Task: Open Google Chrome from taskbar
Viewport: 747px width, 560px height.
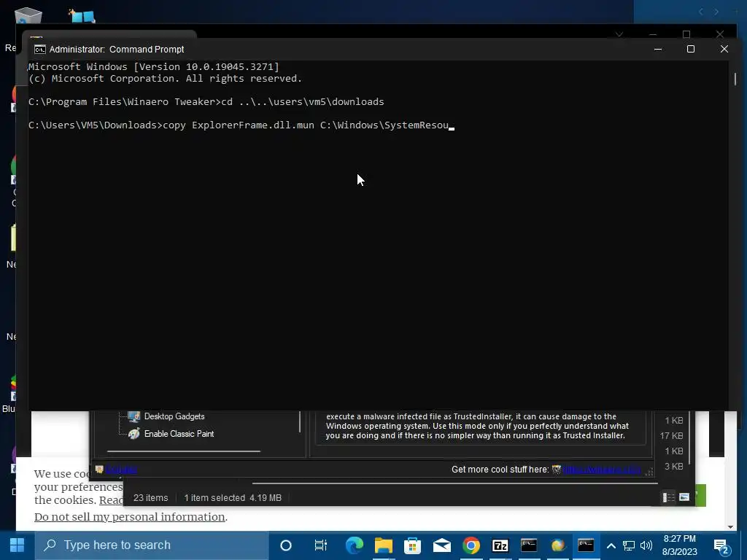Action: tap(471, 545)
